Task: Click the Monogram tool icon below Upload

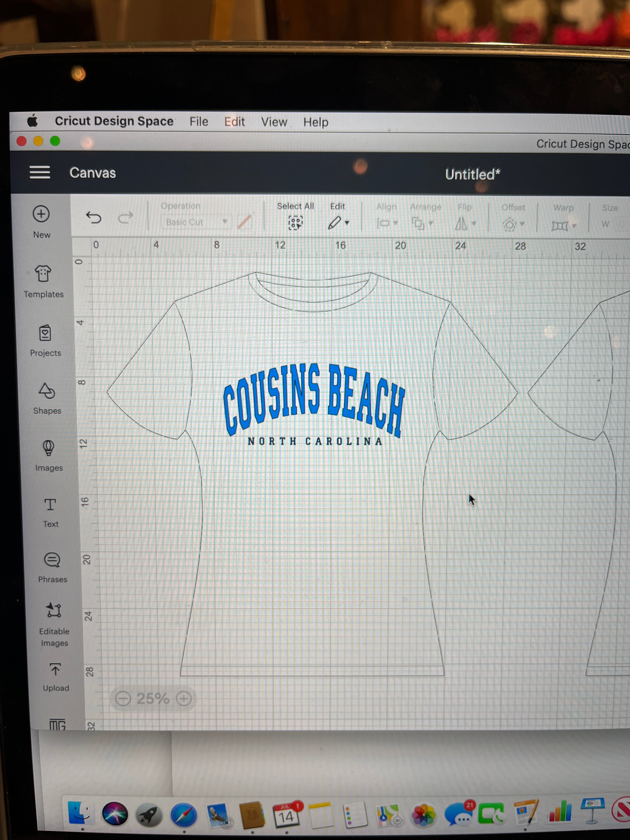Action: click(57, 725)
